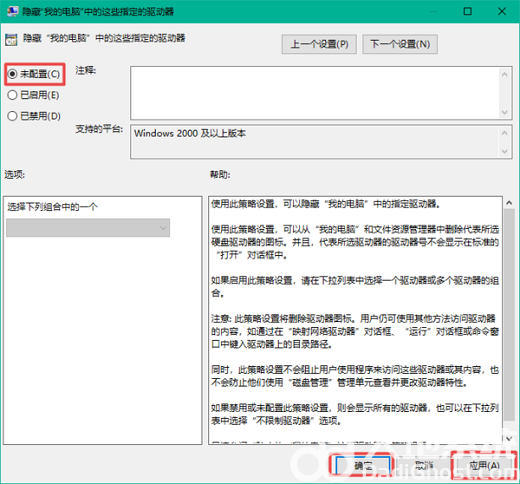Click the 支持的平台 label
The image size is (520, 484).
click(99, 129)
